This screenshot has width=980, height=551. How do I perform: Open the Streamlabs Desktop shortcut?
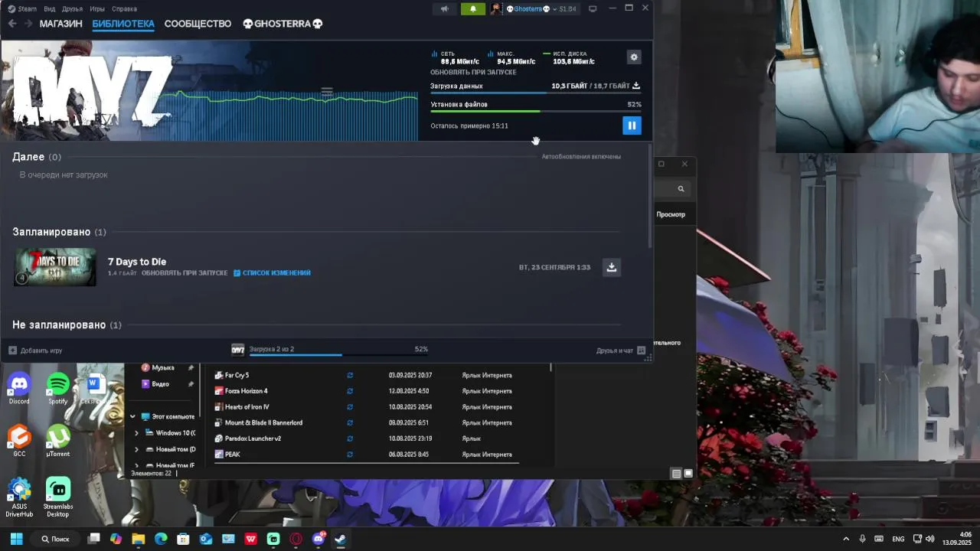57,497
